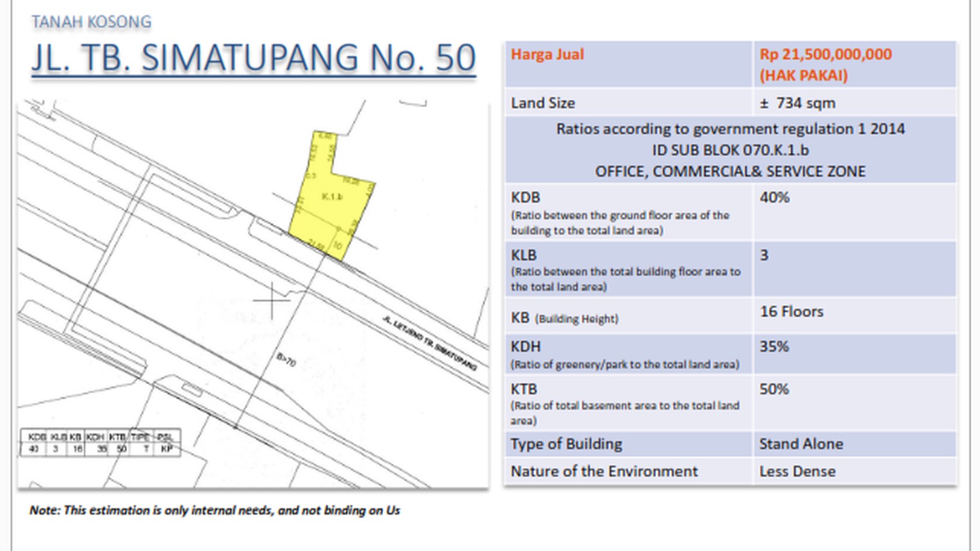980x551 pixels.
Task: Select the 'KDB' label in table
Action: 525,198
